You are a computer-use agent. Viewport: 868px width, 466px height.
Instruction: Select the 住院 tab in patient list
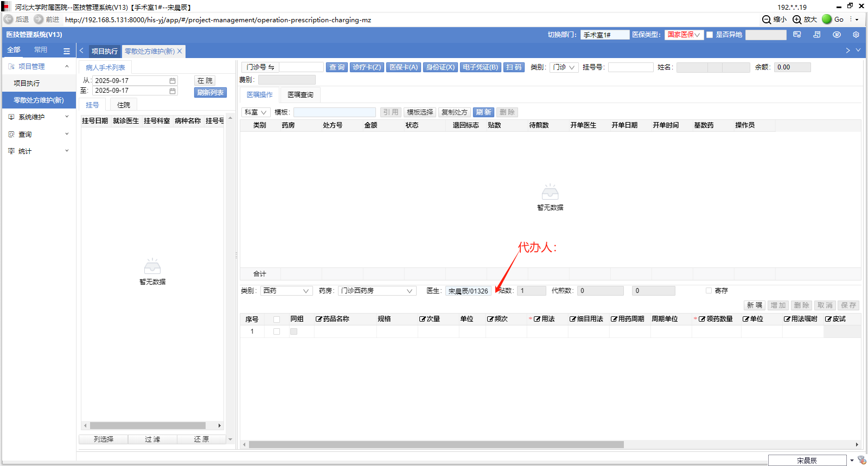pyautogui.click(x=124, y=105)
